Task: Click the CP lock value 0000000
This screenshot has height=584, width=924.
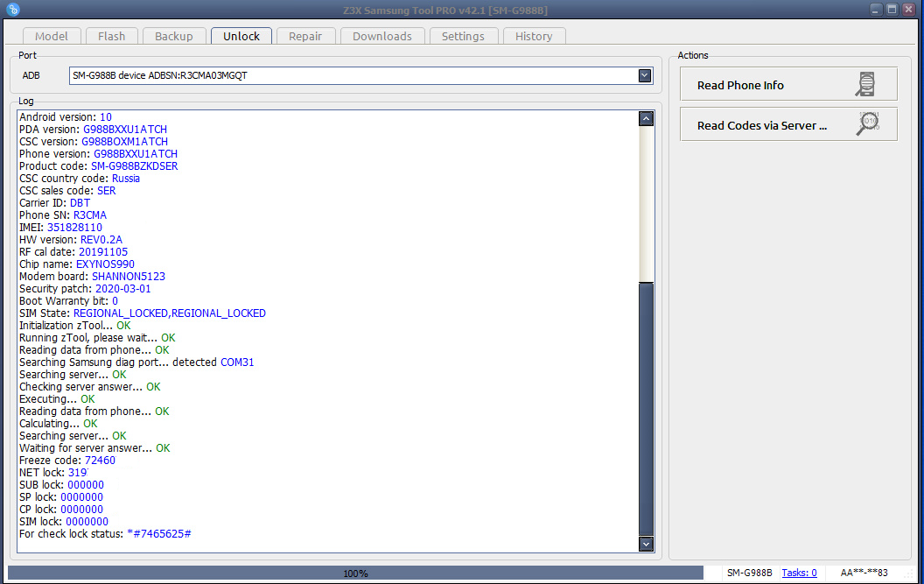Action: click(x=82, y=510)
